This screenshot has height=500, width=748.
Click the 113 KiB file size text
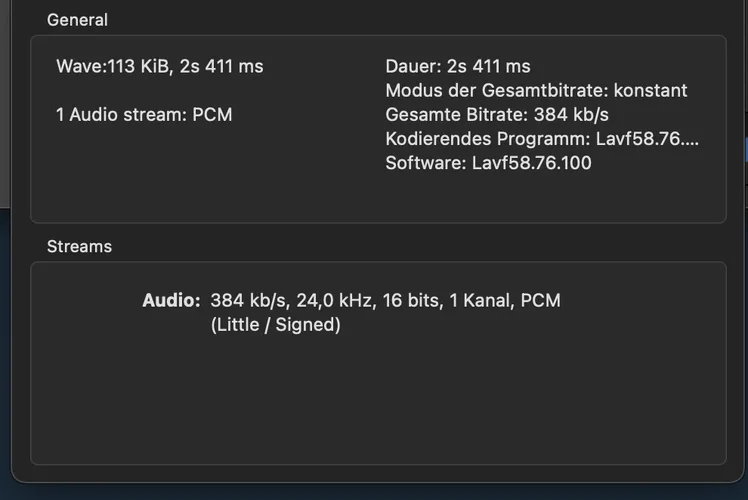(136, 66)
